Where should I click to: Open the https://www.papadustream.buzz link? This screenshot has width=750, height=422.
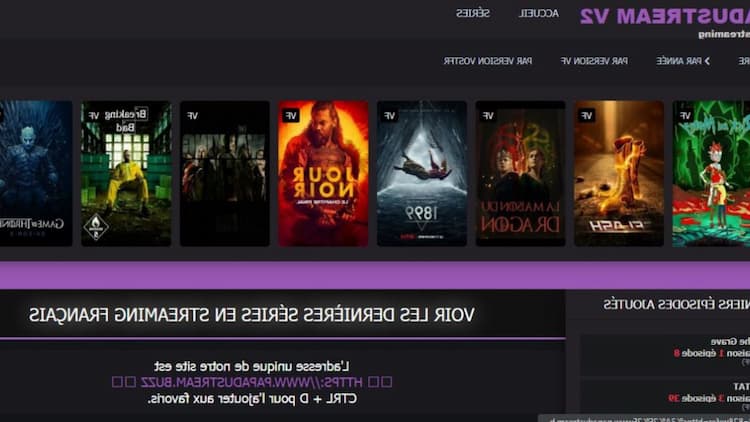252,382
